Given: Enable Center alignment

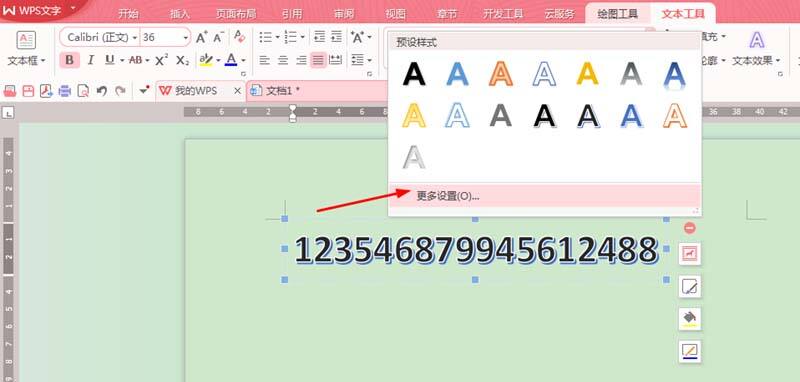Looking at the screenshot, I should 283,60.
